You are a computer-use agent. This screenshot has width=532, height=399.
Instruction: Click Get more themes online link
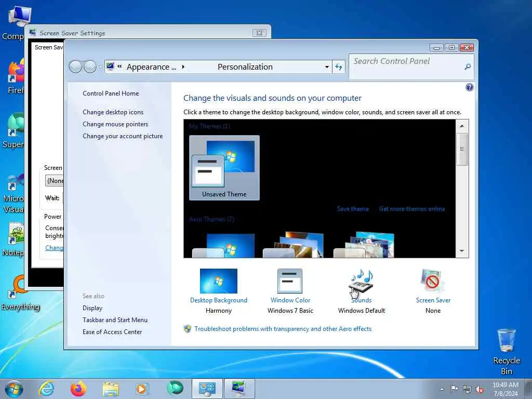(x=412, y=209)
